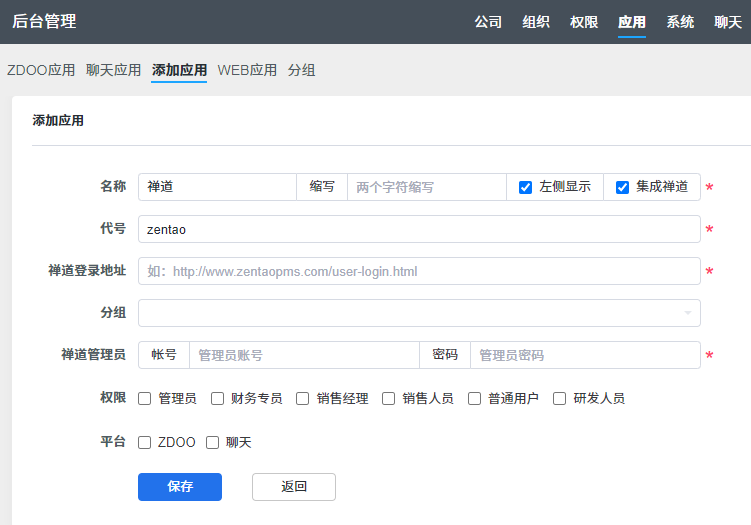Open 公司 in the top navigation

[x=488, y=22]
